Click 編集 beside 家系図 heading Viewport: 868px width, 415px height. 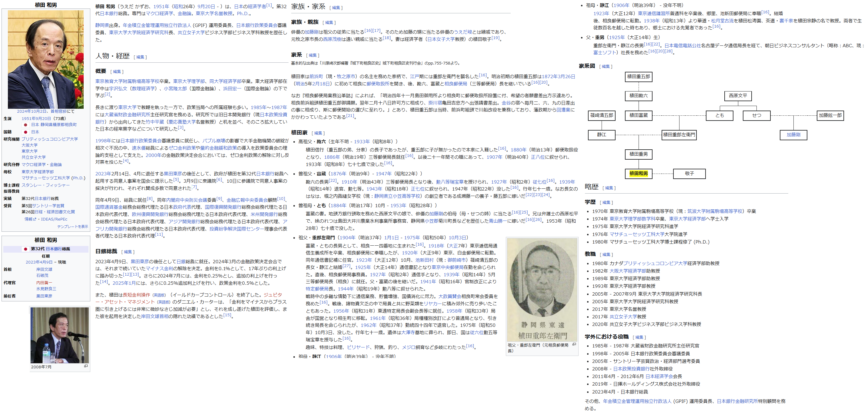(606, 67)
